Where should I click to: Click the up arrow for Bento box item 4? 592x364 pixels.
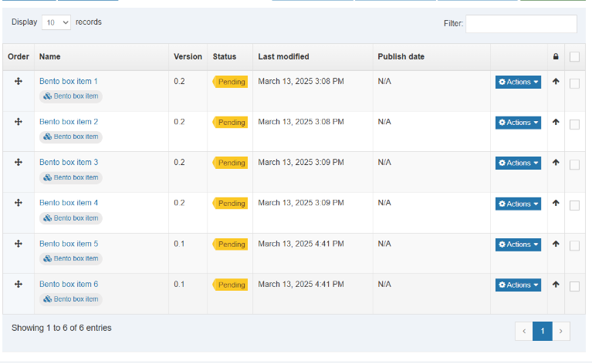[556, 203]
